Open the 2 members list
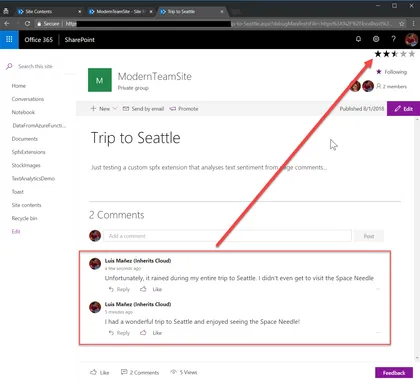This screenshot has width=420, height=382. point(392,86)
